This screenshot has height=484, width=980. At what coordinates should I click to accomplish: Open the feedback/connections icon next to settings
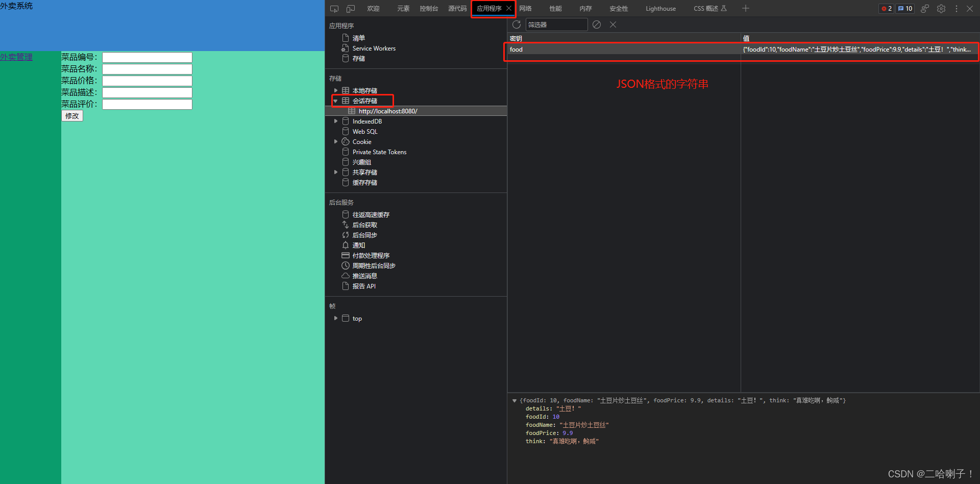pos(925,9)
